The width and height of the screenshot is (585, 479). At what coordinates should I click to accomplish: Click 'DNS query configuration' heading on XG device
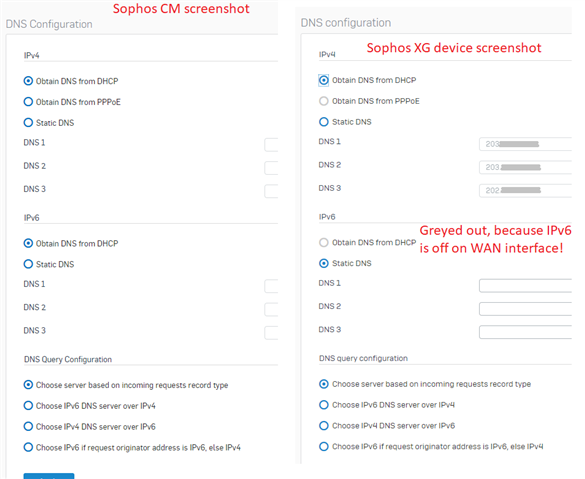(363, 358)
